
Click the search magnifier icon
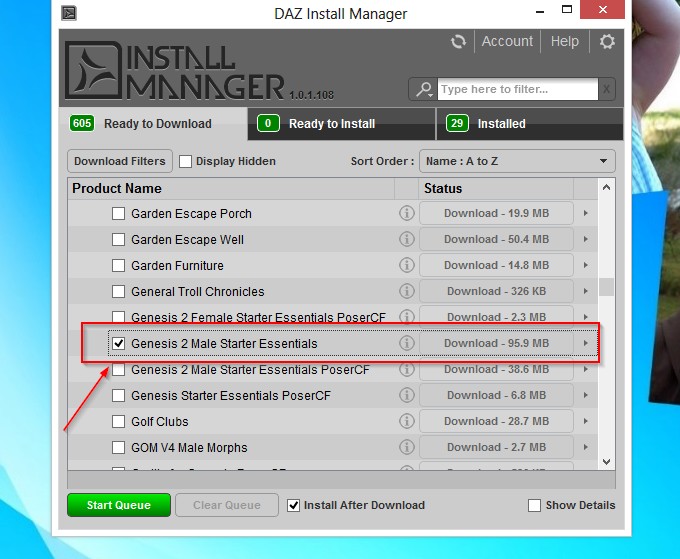coord(423,89)
